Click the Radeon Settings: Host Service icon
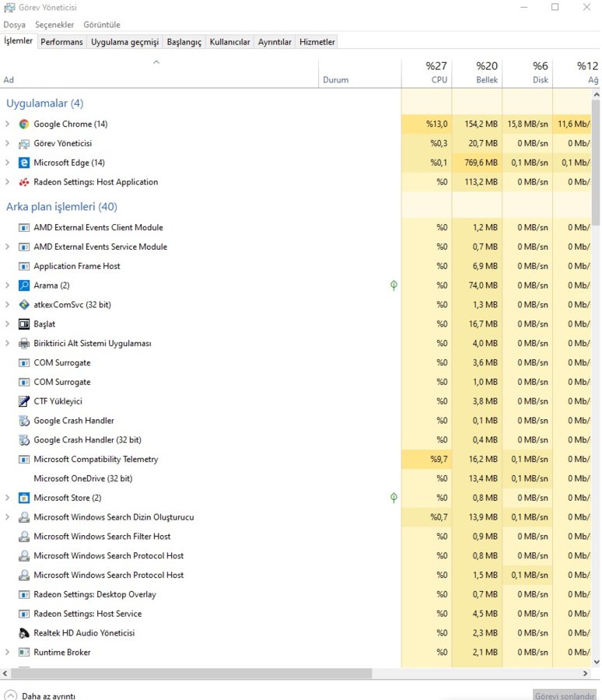The height and width of the screenshot is (700, 602). pos(24,614)
